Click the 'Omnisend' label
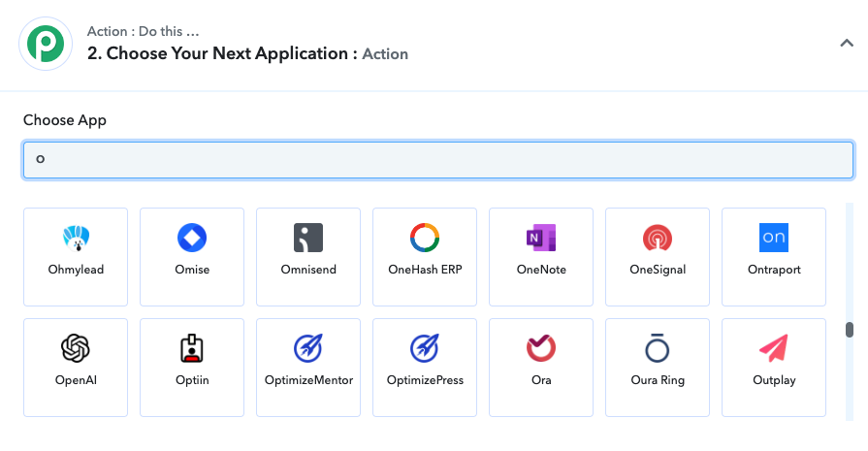The height and width of the screenshot is (451, 868). 308,270
